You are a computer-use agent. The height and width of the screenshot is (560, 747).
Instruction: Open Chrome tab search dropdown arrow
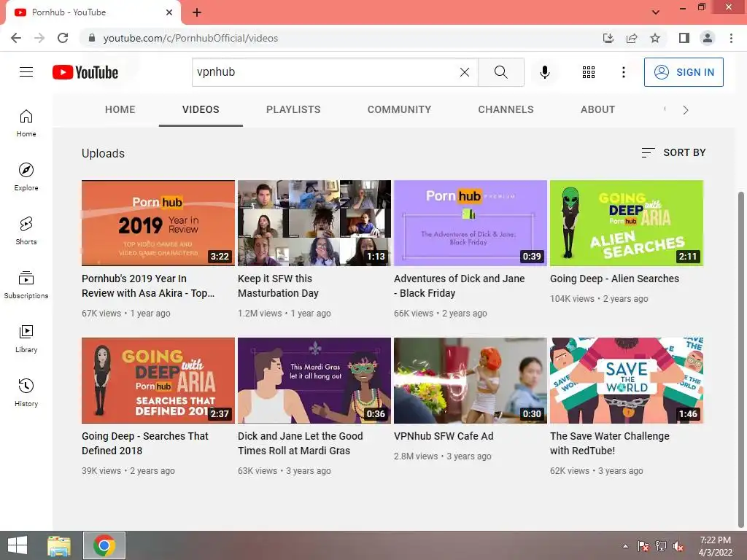click(656, 12)
